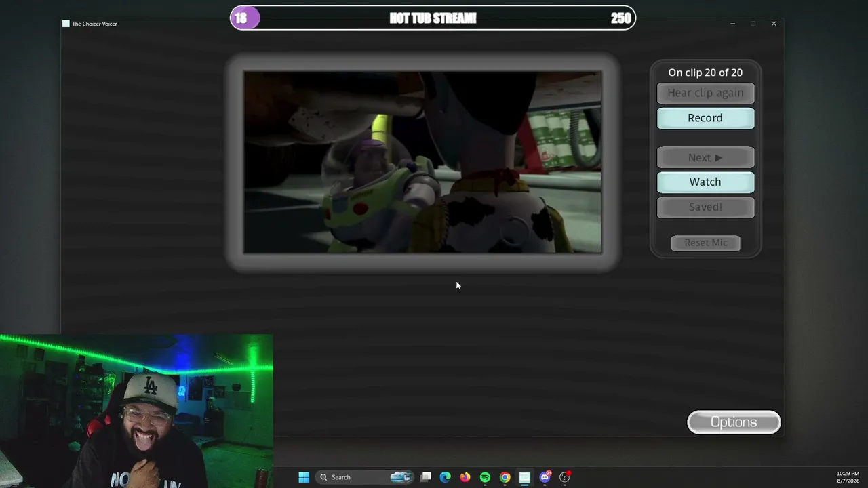Go to the Next clip
This screenshot has height=488, width=868.
click(x=705, y=157)
